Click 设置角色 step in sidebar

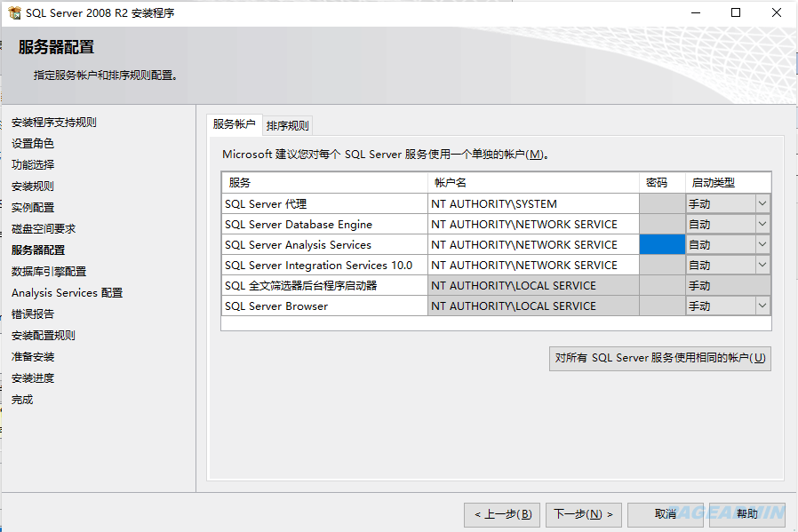pos(33,143)
